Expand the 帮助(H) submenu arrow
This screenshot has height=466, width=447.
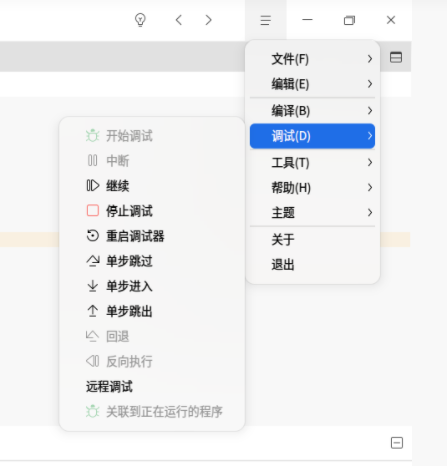(370, 188)
